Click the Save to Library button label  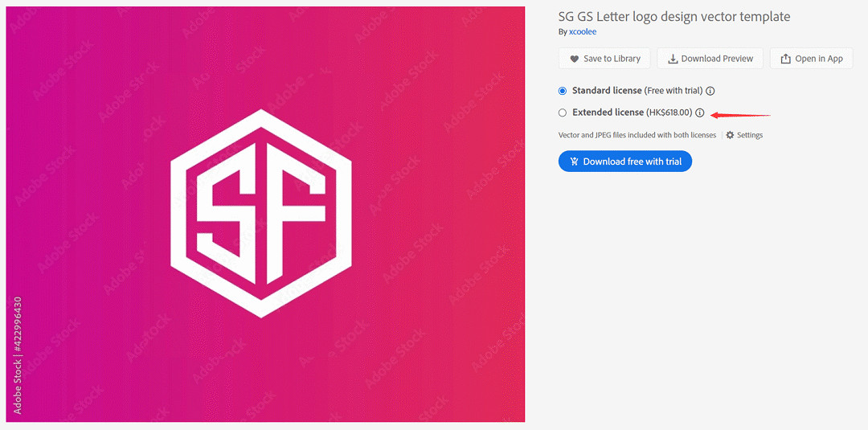coord(612,59)
